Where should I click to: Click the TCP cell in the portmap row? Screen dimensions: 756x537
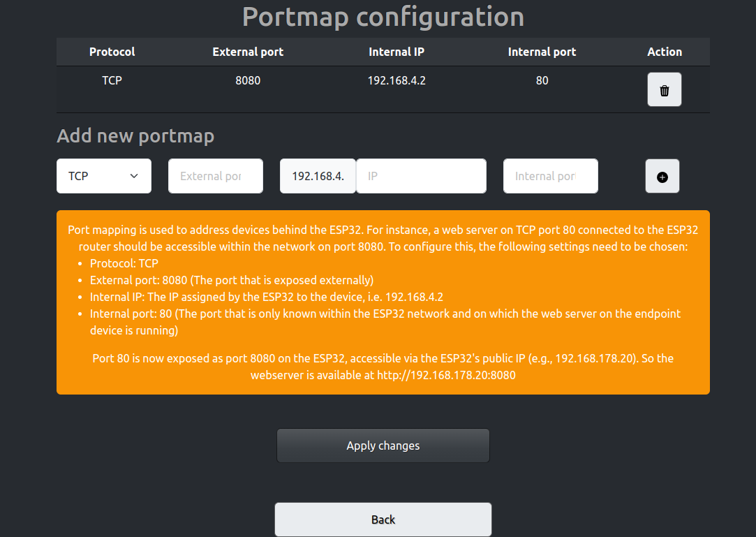[112, 80]
